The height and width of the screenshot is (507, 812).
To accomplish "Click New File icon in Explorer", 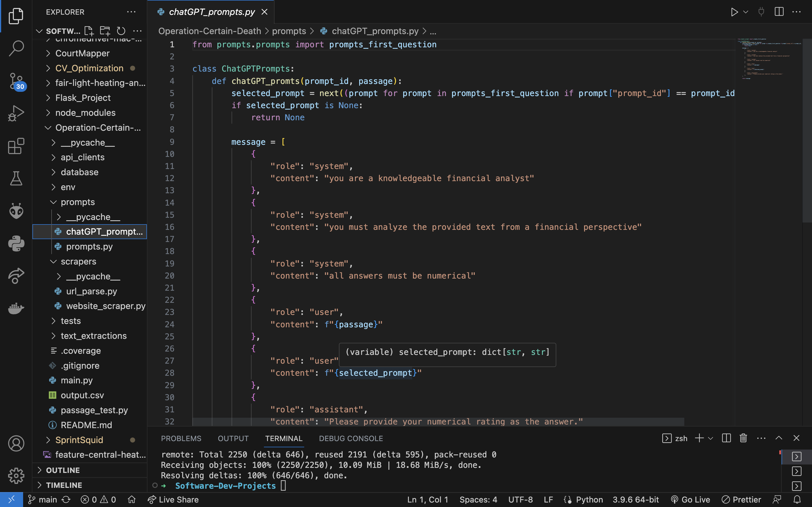I will 89,31.
